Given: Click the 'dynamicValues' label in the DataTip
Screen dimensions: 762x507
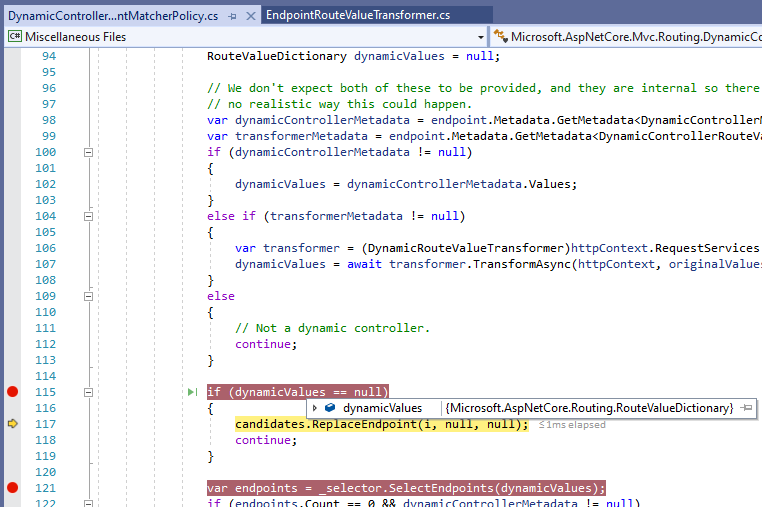Looking at the screenshot, I should click(x=382, y=408).
